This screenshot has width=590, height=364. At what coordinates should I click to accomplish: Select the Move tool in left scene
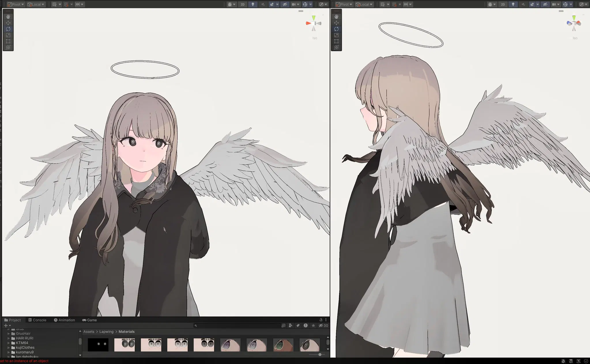click(x=8, y=23)
